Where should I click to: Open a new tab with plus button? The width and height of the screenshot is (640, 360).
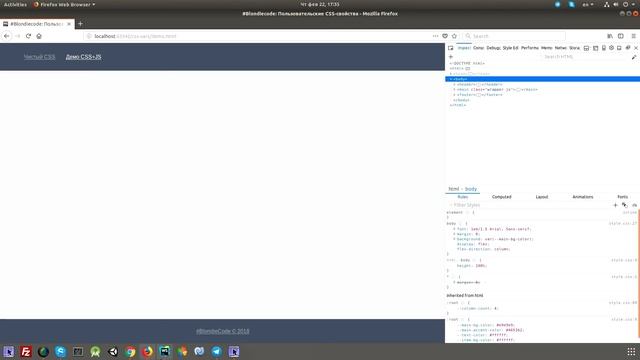[x=80, y=24]
